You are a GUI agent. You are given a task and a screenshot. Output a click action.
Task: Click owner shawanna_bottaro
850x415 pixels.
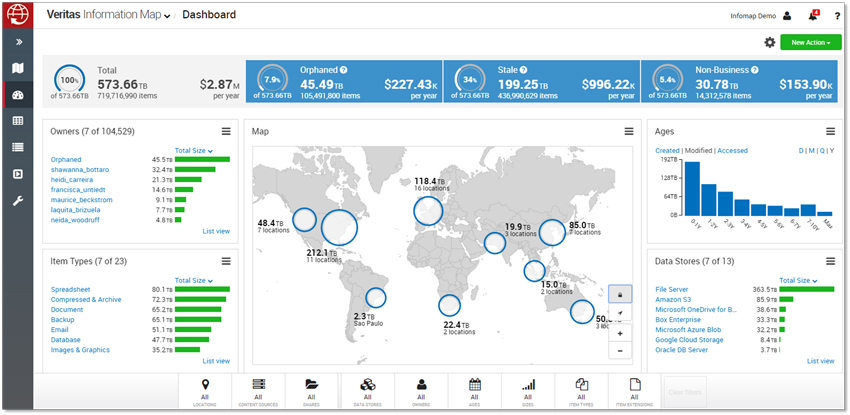[x=80, y=170]
